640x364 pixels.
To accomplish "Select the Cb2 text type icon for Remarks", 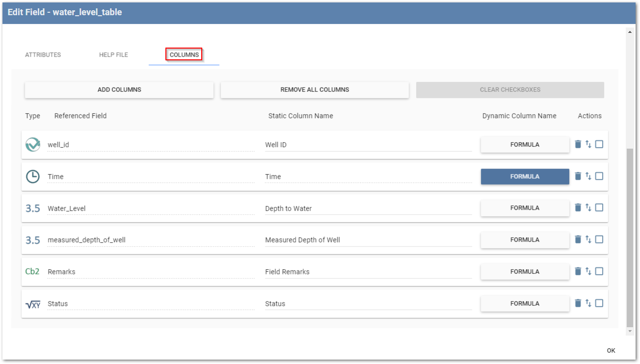I will pos(32,271).
